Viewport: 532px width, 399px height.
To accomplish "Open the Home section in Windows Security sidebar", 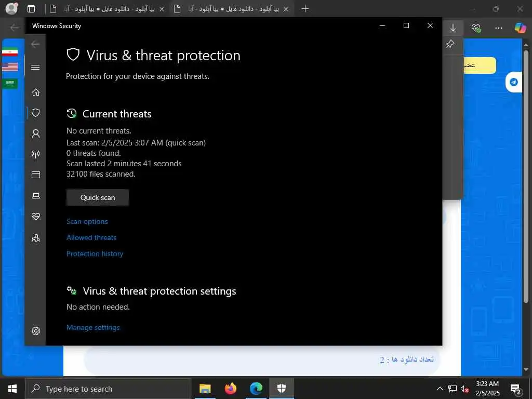I will [x=36, y=92].
